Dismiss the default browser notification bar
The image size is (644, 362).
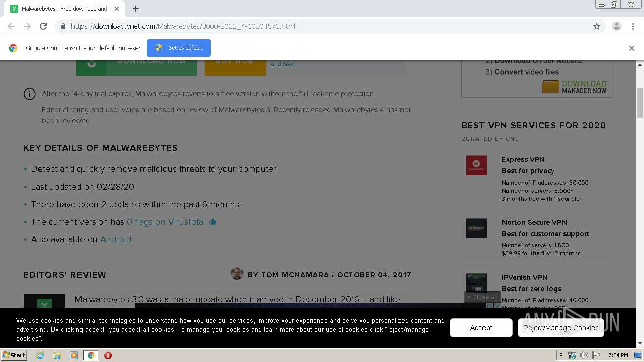click(x=632, y=48)
